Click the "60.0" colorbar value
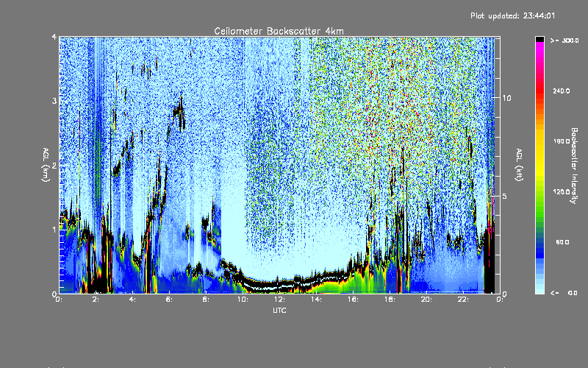The width and height of the screenshot is (588, 368). (562, 242)
